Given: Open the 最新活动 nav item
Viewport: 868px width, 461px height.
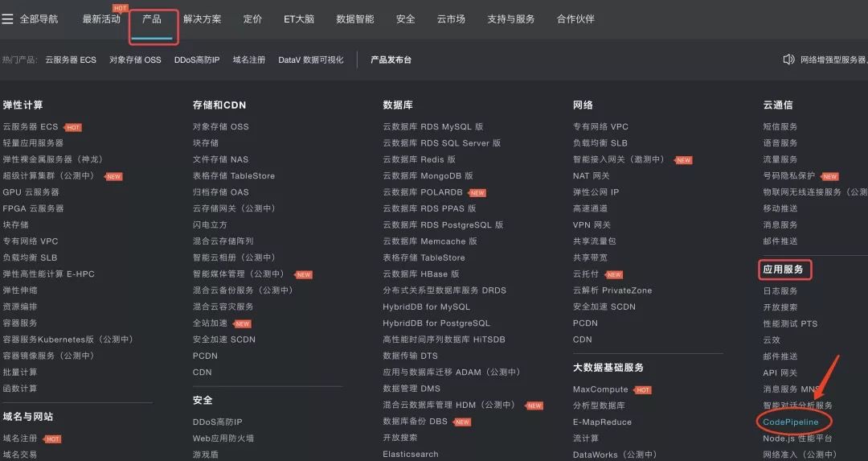Looking at the screenshot, I should coord(101,19).
